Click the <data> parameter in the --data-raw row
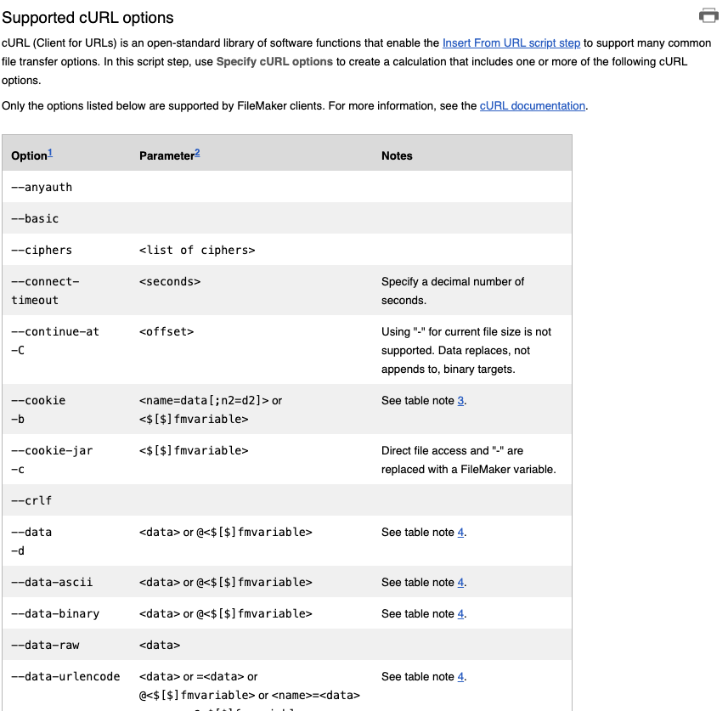This screenshot has width=728, height=711. click(160, 646)
